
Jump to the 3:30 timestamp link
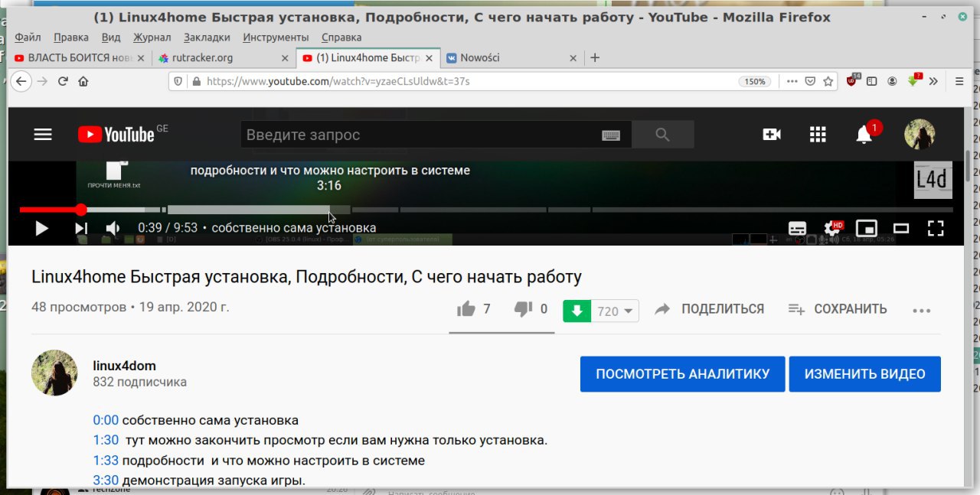pos(106,480)
